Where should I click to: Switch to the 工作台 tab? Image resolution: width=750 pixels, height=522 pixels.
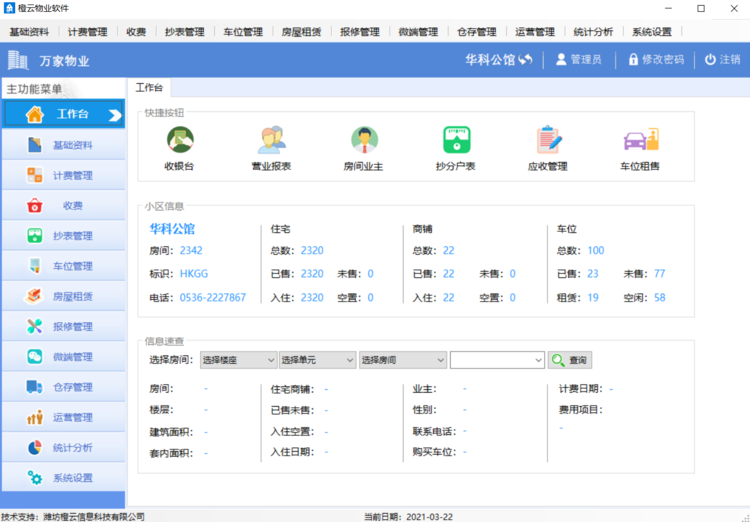tap(149, 88)
